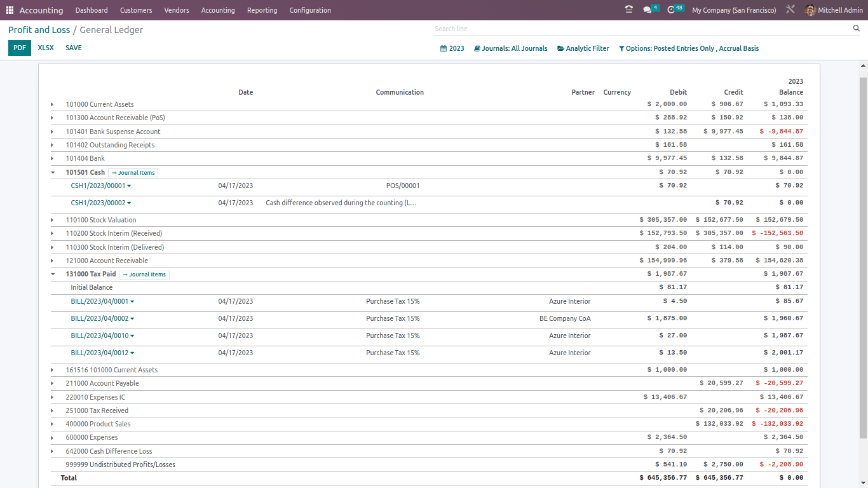868x488 pixels.
Task: Open the Customers menu
Action: click(136, 10)
